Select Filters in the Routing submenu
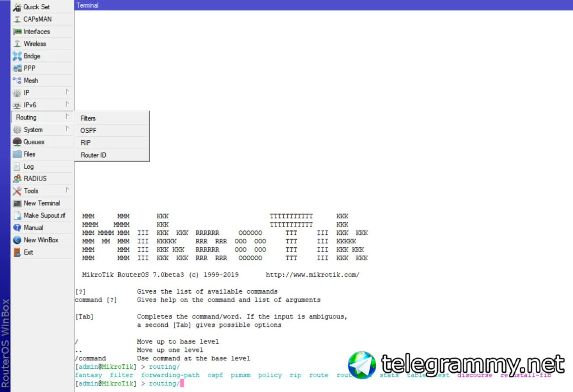Viewport: 573px width, 392px height. pyautogui.click(x=112, y=119)
